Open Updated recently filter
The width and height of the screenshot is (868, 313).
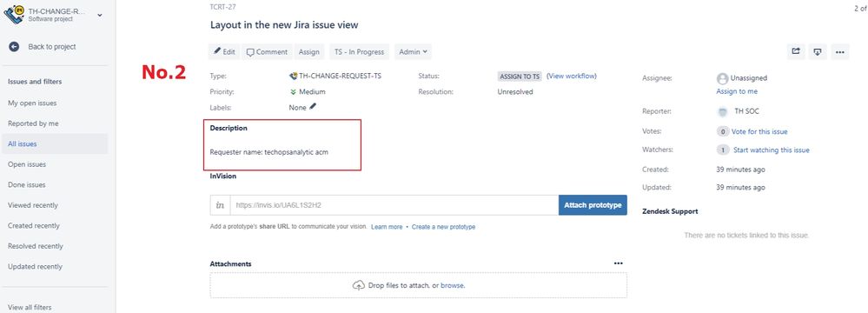(35, 267)
